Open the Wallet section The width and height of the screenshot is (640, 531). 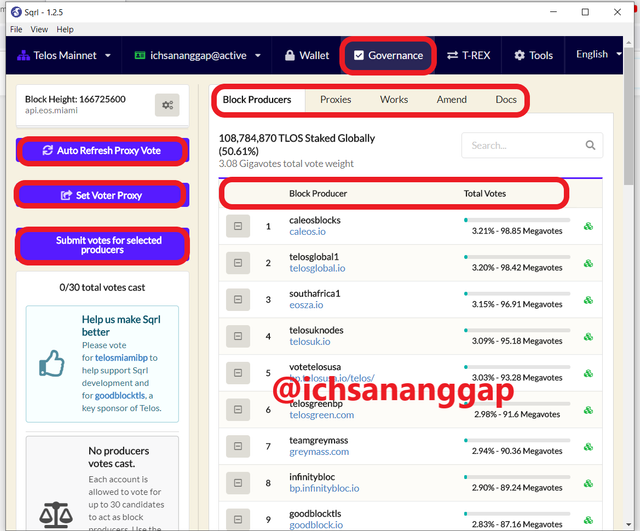point(307,56)
